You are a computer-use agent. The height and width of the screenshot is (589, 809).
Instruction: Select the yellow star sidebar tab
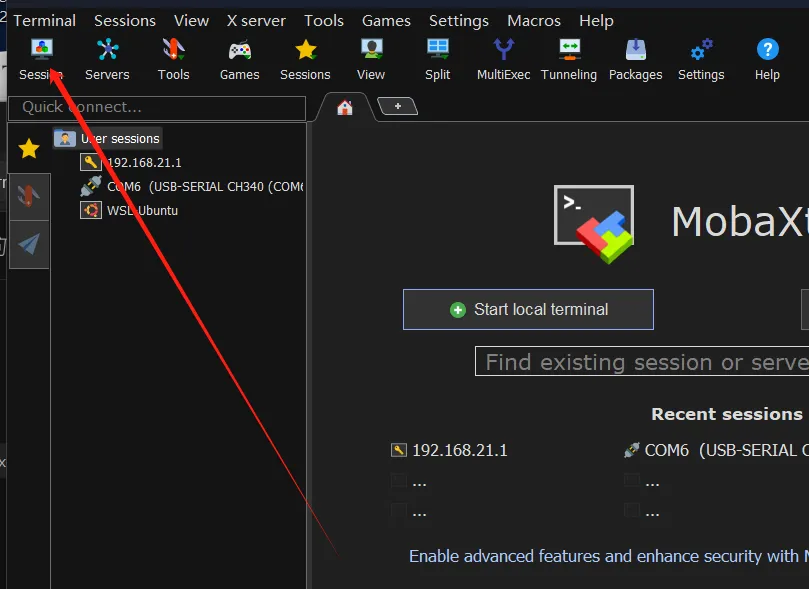29,149
